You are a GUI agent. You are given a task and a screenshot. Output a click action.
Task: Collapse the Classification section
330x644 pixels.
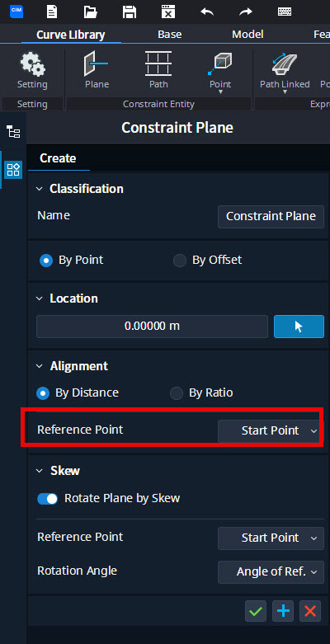[x=40, y=189]
